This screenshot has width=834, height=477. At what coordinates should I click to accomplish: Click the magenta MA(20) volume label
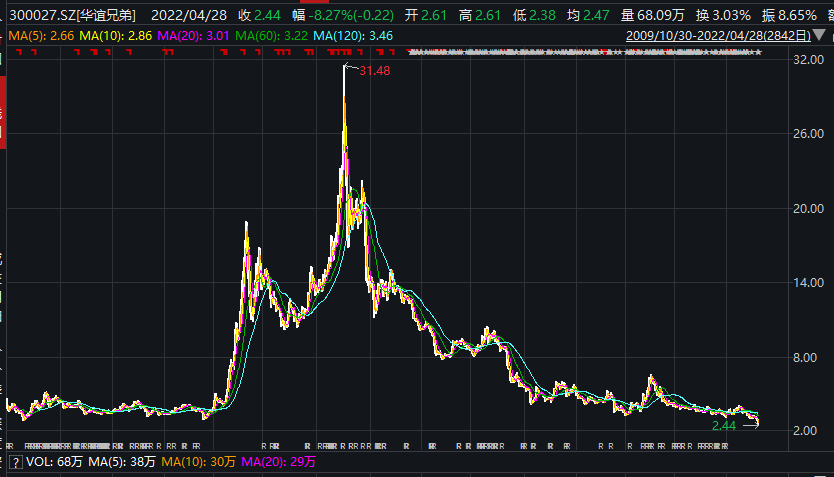pyautogui.click(x=269, y=462)
